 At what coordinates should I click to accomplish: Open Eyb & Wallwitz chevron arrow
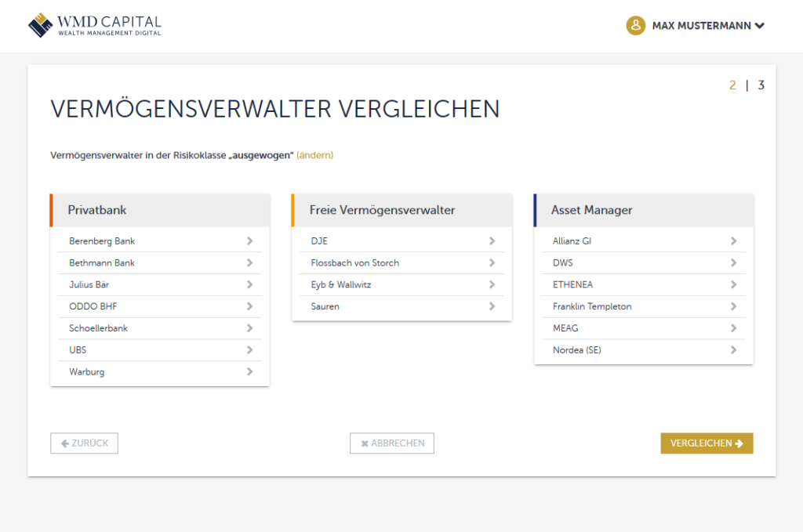pos(492,284)
